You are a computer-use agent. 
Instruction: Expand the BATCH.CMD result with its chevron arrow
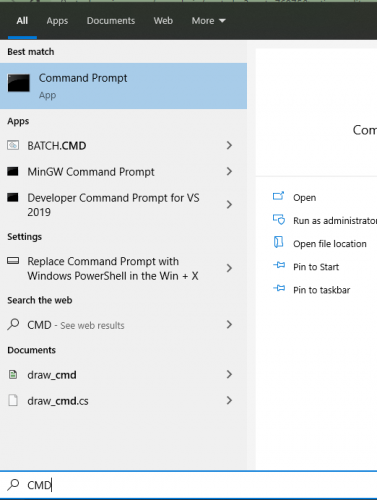(x=229, y=145)
